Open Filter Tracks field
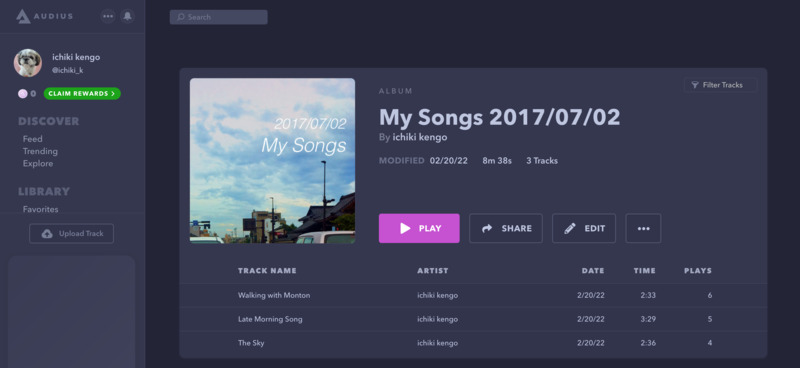 (720, 85)
